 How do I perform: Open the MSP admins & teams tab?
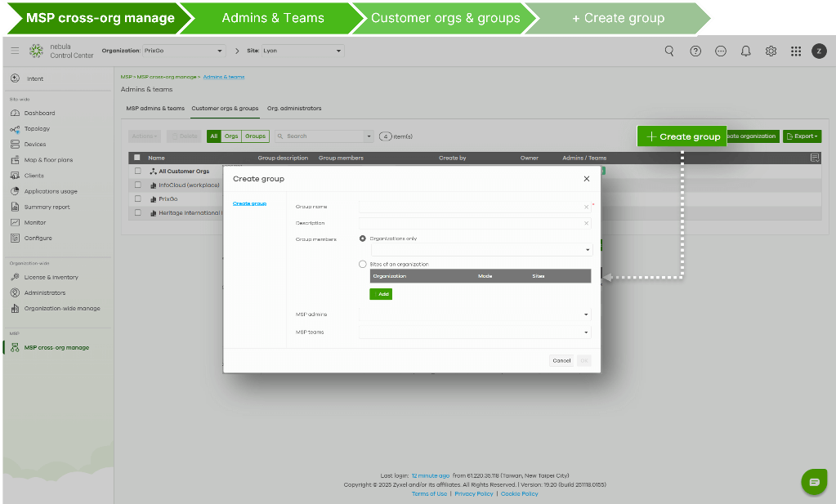[x=154, y=107]
